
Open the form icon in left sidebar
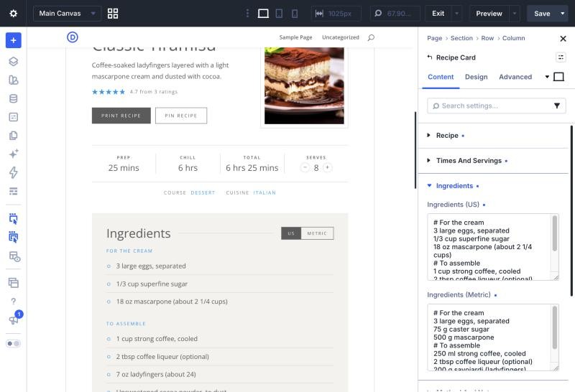point(13,117)
